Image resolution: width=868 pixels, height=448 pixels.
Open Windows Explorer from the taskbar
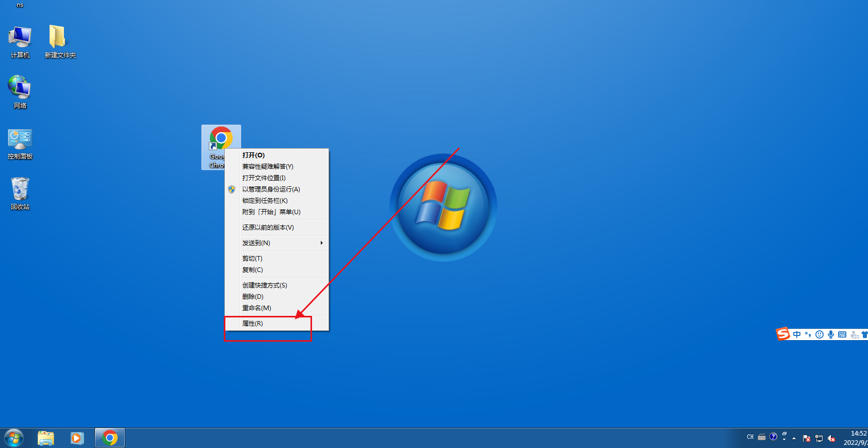tap(46, 438)
